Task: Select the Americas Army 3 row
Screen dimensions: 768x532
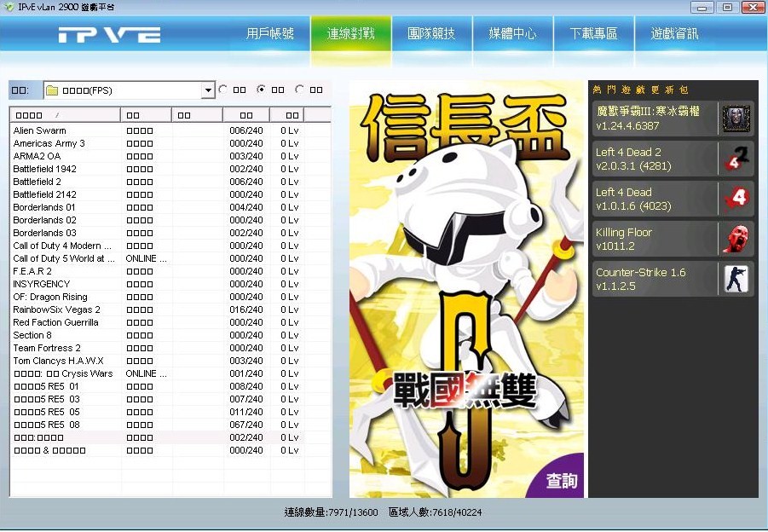Action: pyautogui.click(x=157, y=143)
